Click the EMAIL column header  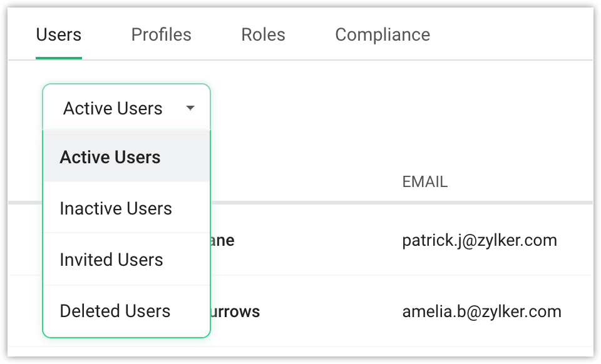pyautogui.click(x=425, y=182)
